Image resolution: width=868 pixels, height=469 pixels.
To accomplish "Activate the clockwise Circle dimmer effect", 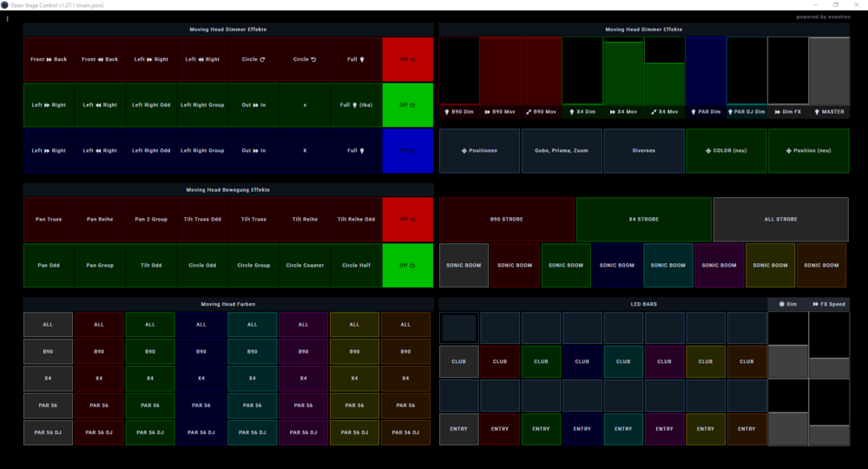I will pos(253,59).
